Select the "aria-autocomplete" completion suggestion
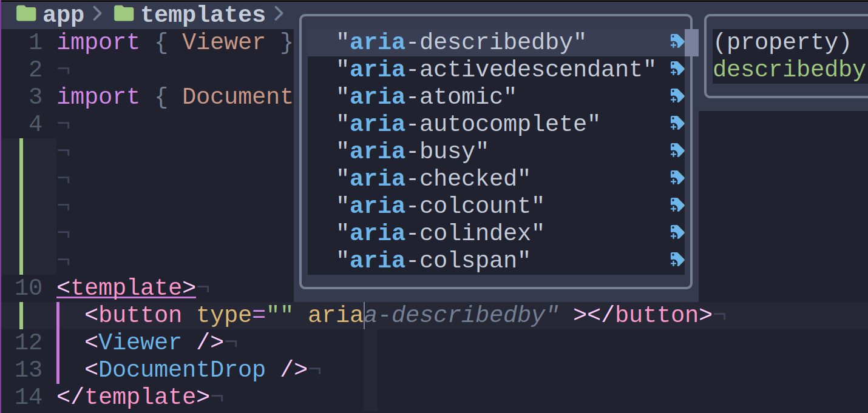The width and height of the screenshot is (868, 413). [x=467, y=123]
